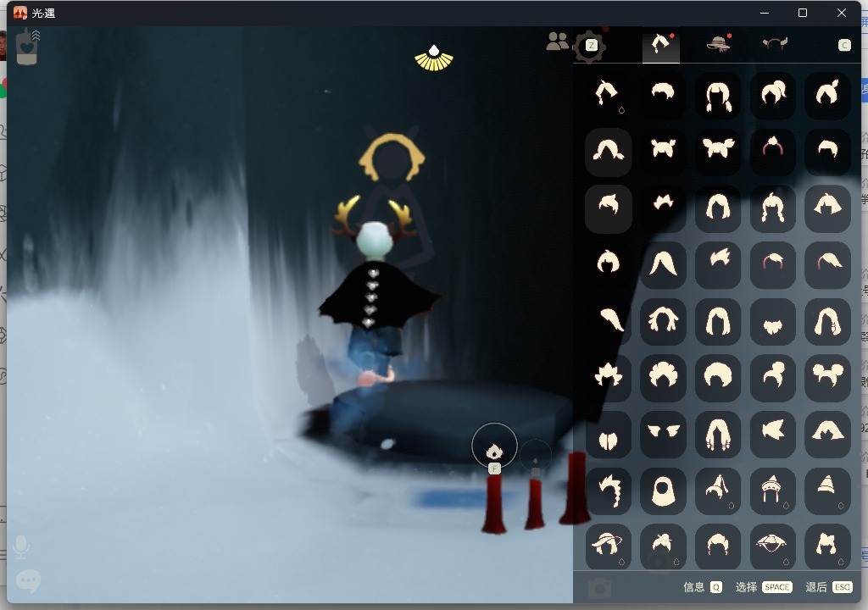
Task: Pick the round bob with top sprout
Action: click(x=609, y=264)
